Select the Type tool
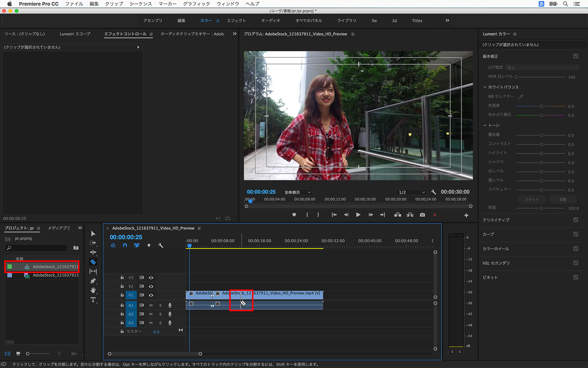The image size is (588, 368). coord(93,300)
